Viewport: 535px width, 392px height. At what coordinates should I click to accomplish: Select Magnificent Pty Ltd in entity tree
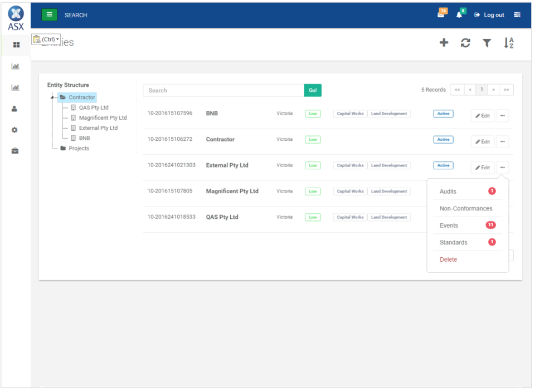coord(103,118)
